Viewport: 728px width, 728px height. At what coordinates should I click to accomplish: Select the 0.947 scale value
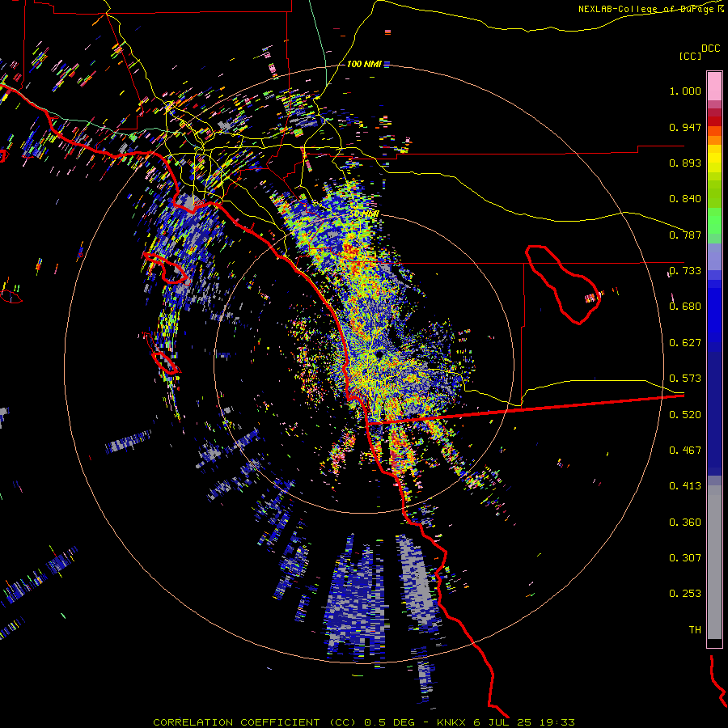click(x=685, y=127)
